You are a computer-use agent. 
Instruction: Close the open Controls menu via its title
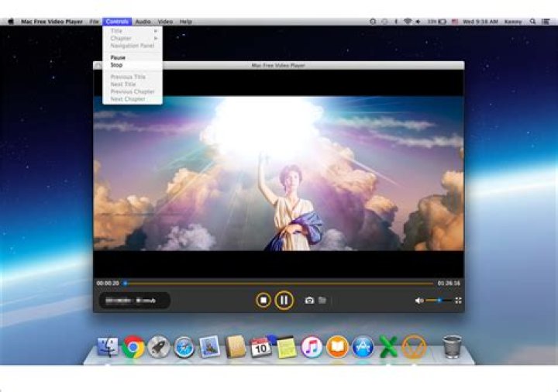point(117,22)
